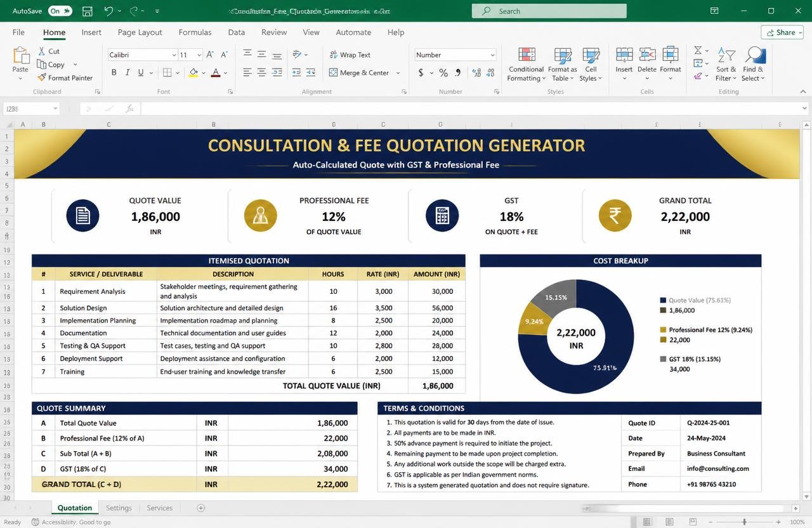Open the Settings sheet tab

click(119, 508)
